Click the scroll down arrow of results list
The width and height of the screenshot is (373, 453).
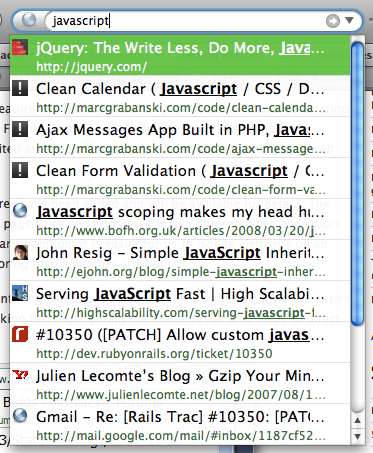357,436
